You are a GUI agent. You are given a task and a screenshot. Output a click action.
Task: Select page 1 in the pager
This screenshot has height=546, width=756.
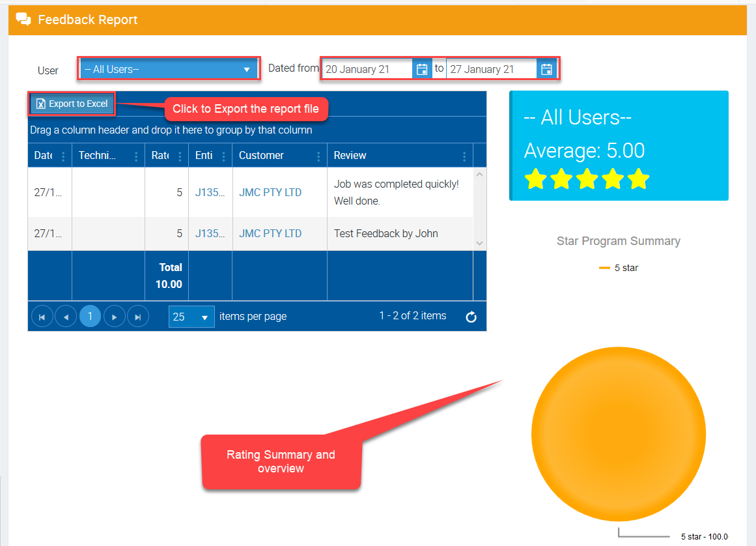[90, 317]
